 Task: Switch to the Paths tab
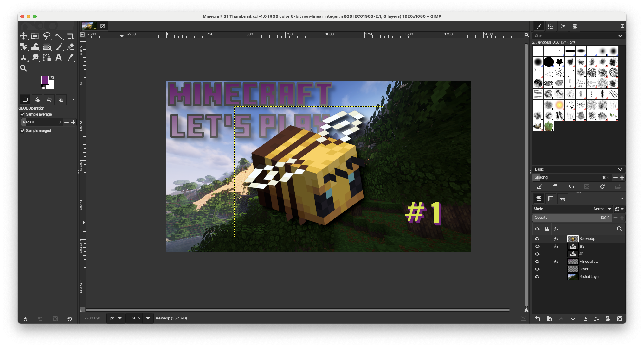coord(563,199)
